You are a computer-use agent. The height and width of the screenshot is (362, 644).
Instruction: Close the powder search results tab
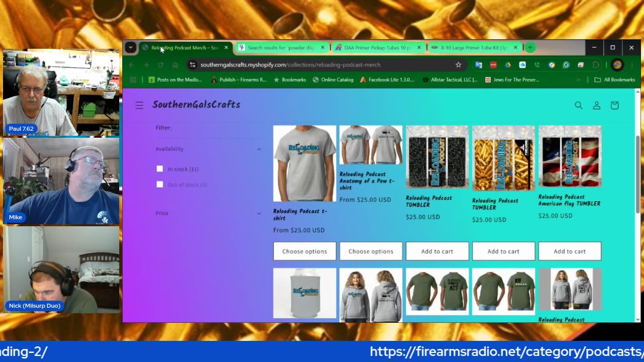pos(323,48)
